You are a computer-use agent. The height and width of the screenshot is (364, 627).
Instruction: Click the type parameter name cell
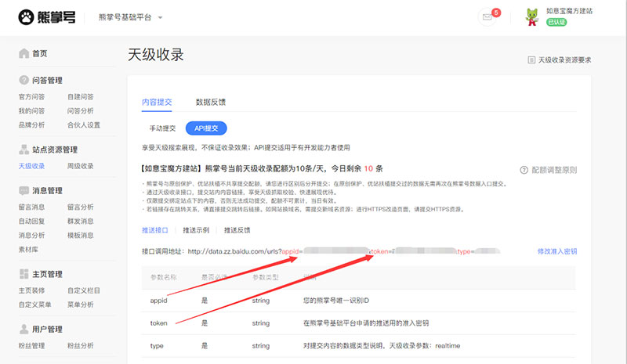tap(157, 346)
